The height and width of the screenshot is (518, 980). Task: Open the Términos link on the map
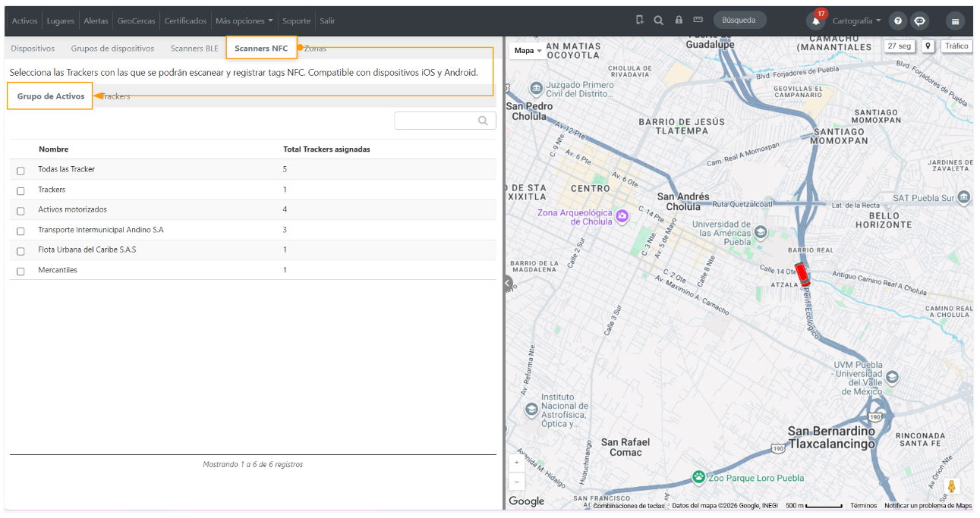(x=863, y=506)
